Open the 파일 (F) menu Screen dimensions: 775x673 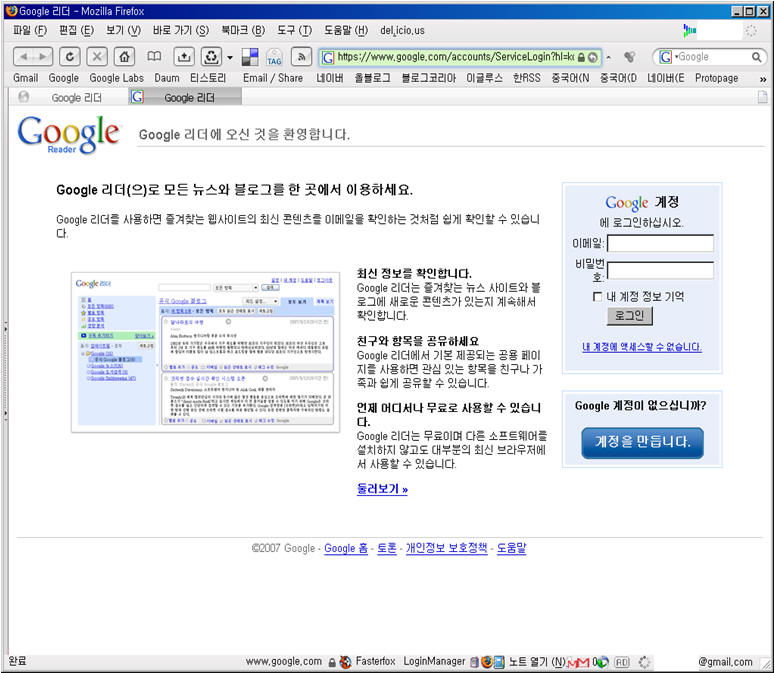tap(30, 31)
